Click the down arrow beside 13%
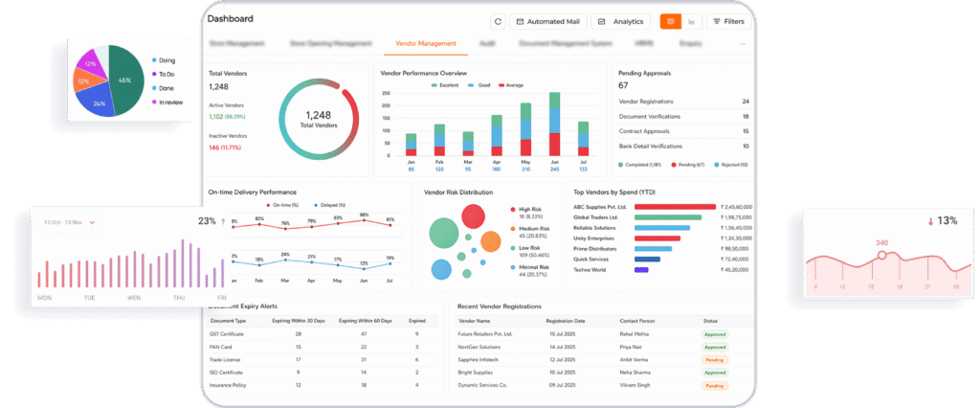The image size is (980, 408). tap(930, 221)
